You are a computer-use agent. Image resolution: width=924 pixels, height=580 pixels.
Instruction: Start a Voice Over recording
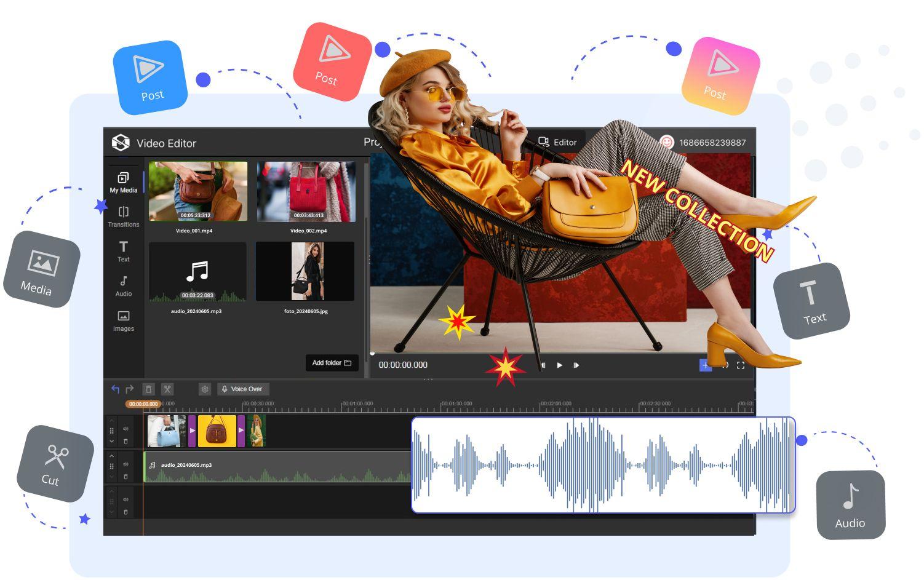click(x=243, y=389)
